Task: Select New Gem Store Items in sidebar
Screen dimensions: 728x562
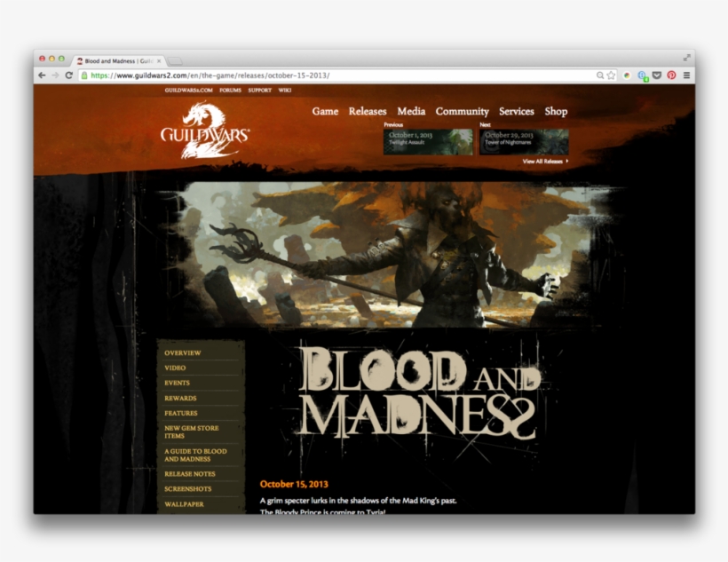Action: click(x=186, y=431)
